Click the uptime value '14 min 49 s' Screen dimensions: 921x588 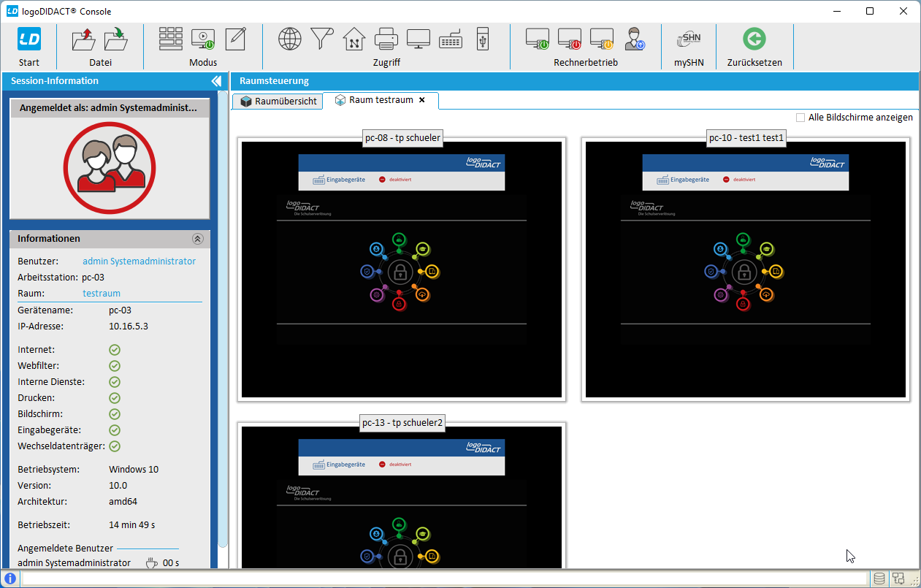pyautogui.click(x=132, y=525)
